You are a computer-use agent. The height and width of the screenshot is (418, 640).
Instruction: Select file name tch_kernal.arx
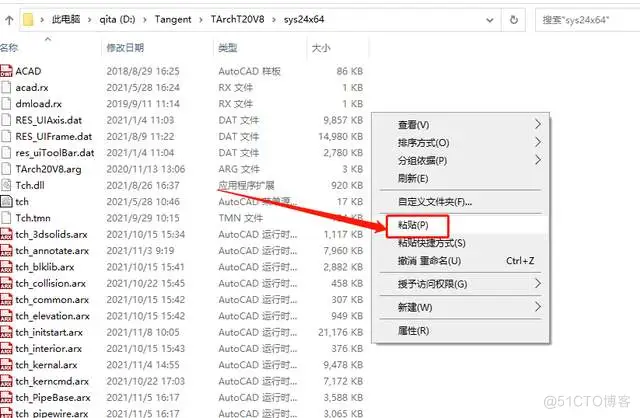tap(47, 365)
